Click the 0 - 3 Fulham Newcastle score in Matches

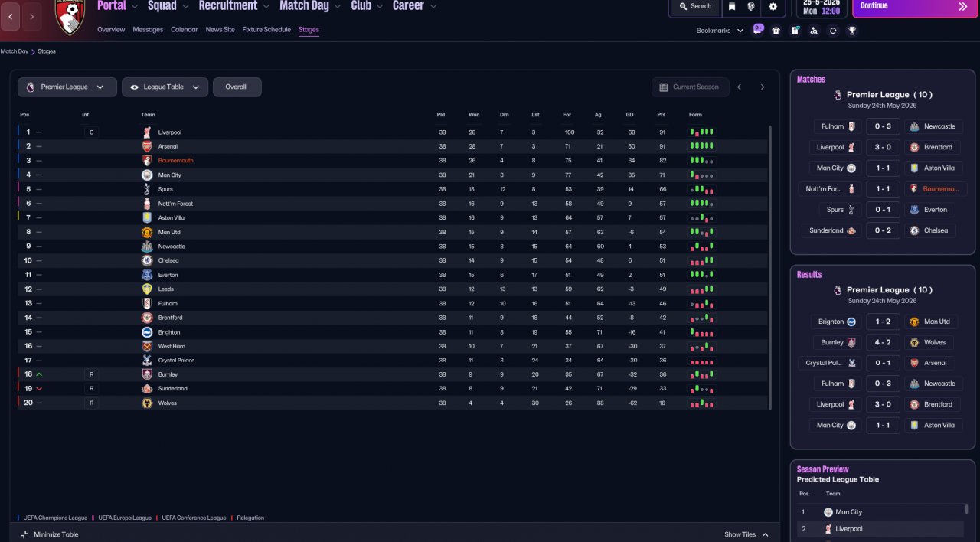pyautogui.click(x=883, y=126)
